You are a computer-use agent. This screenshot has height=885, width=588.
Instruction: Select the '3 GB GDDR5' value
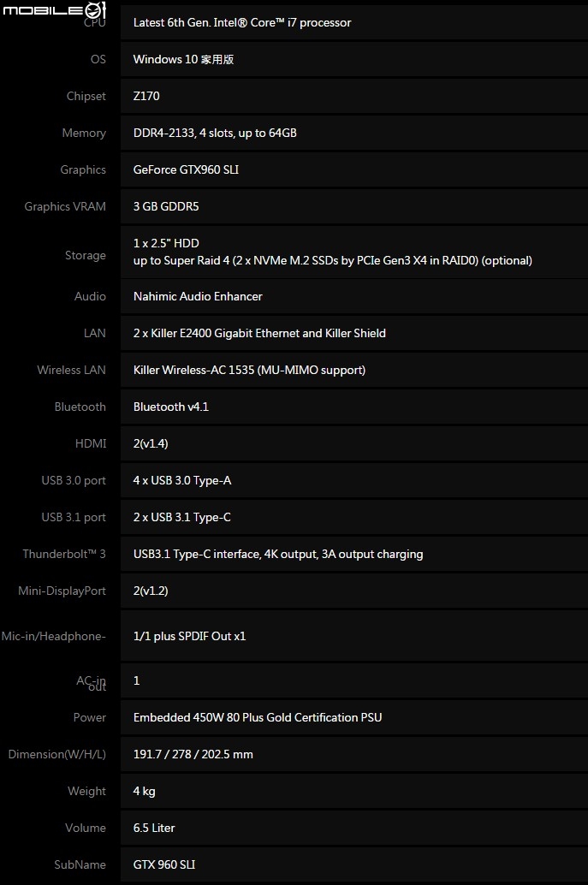pos(166,206)
